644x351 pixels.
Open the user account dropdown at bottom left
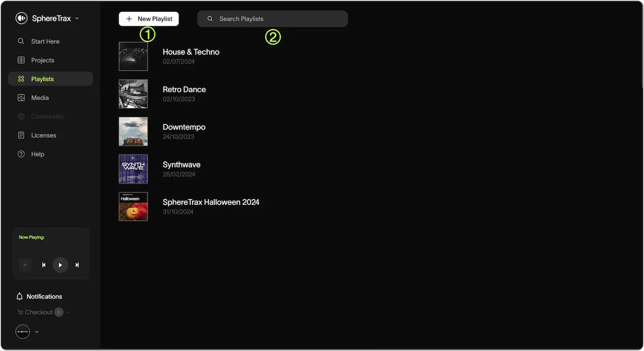[37, 331]
